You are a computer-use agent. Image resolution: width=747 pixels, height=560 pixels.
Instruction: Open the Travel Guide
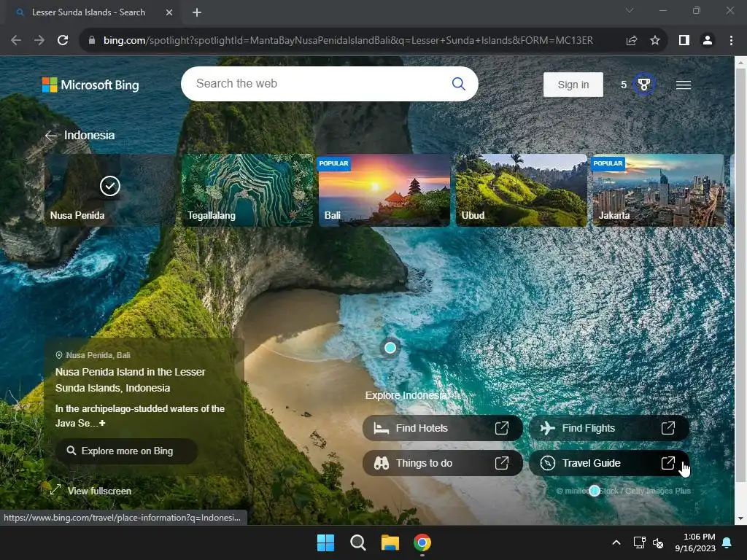[x=609, y=463]
